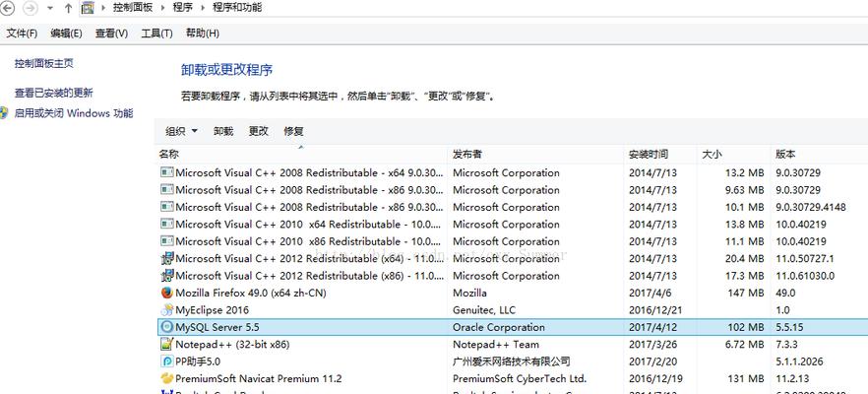868x394 pixels.
Task: Open the 工具(T) menu
Action: coord(156,33)
